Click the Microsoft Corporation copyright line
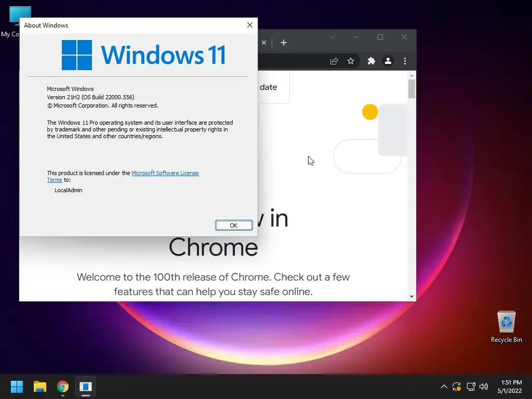 click(102, 105)
